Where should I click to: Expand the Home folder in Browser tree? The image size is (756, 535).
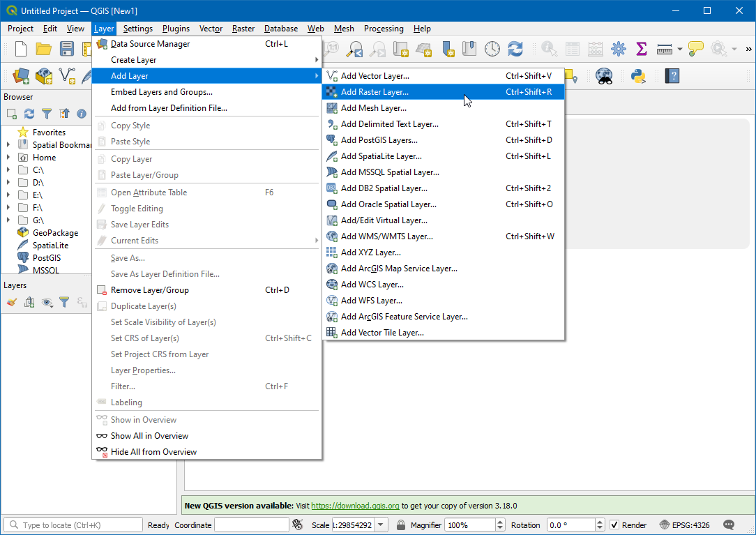(8, 158)
